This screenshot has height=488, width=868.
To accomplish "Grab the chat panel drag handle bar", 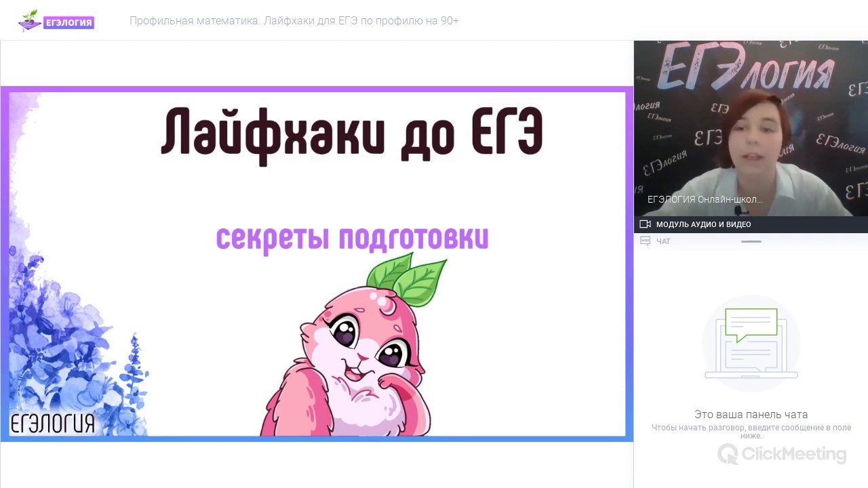I will point(751,241).
